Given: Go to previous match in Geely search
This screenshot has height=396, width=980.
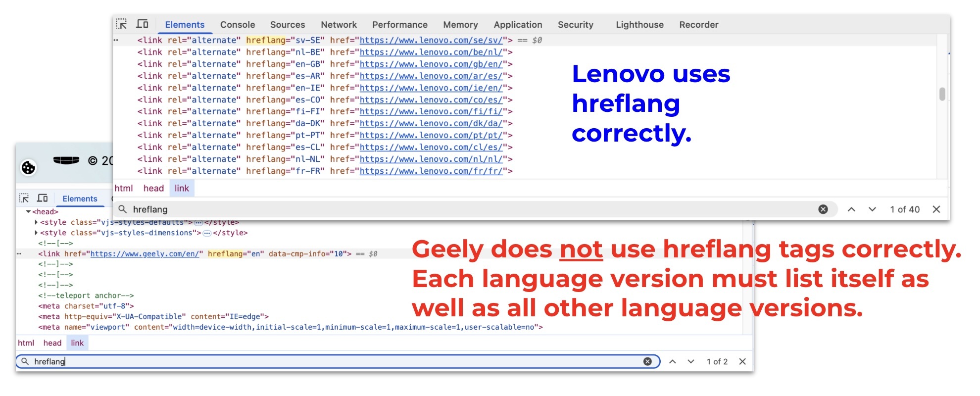Looking at the screenshot, I should (673, 361).
